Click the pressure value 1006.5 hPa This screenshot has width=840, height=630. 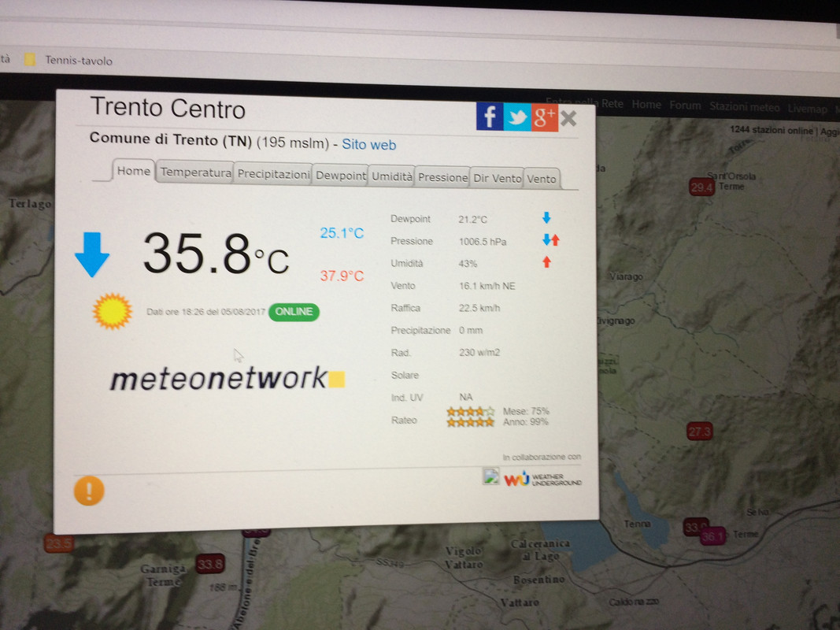click(483, 242)
